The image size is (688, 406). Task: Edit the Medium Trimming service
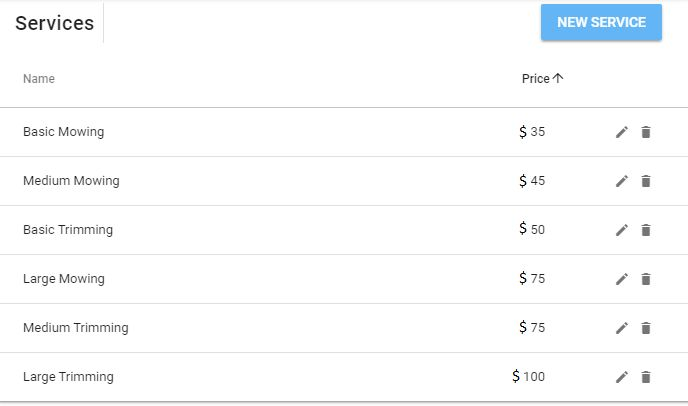[x=621, y=328]
